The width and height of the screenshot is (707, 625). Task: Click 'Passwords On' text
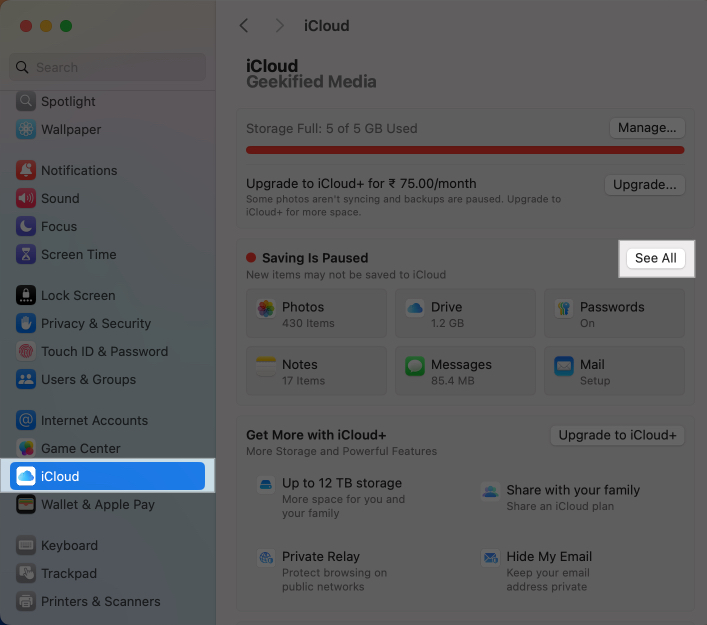pyautogui.click(x=612, y=314)
